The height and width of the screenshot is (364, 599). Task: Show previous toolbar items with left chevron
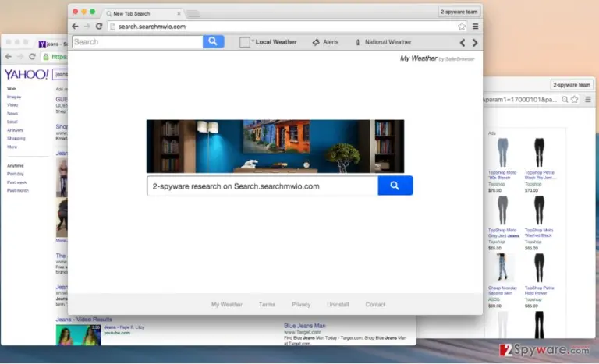click(x=463, y=43)
